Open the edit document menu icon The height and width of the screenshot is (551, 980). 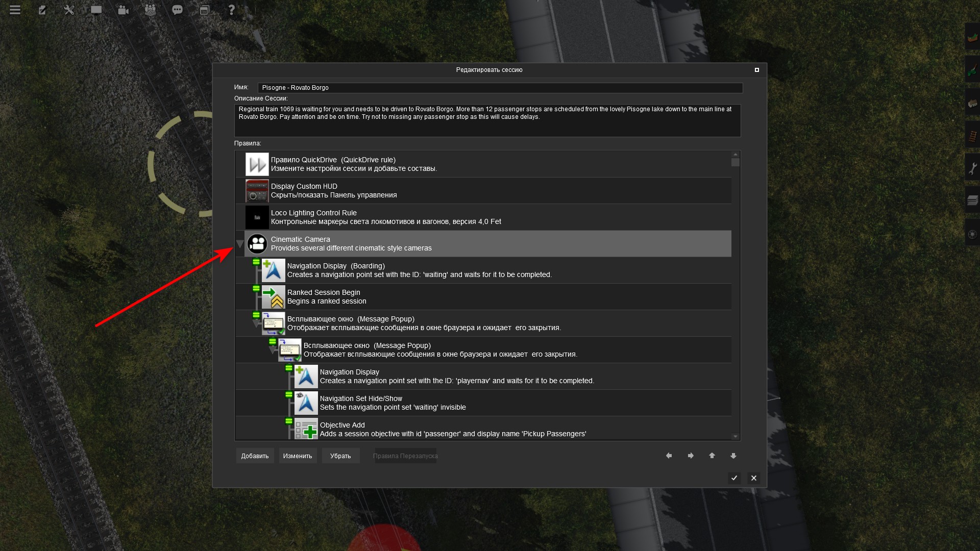42,10
